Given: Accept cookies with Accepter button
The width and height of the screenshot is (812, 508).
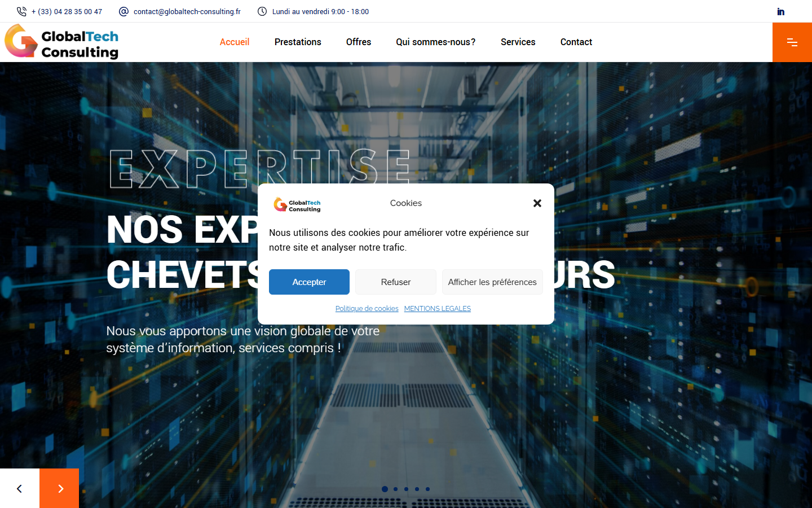Looking at the screenshot, I should pos(309,282).
